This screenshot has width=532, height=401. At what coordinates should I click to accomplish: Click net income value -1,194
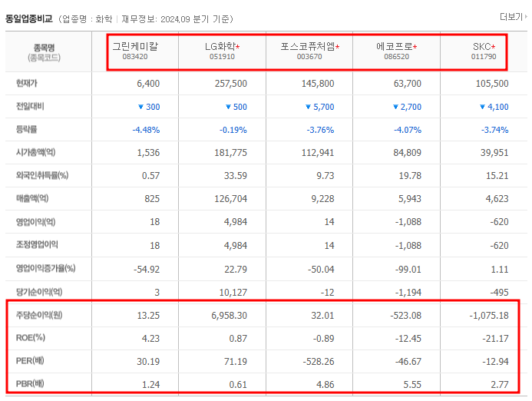pos(408,293)
